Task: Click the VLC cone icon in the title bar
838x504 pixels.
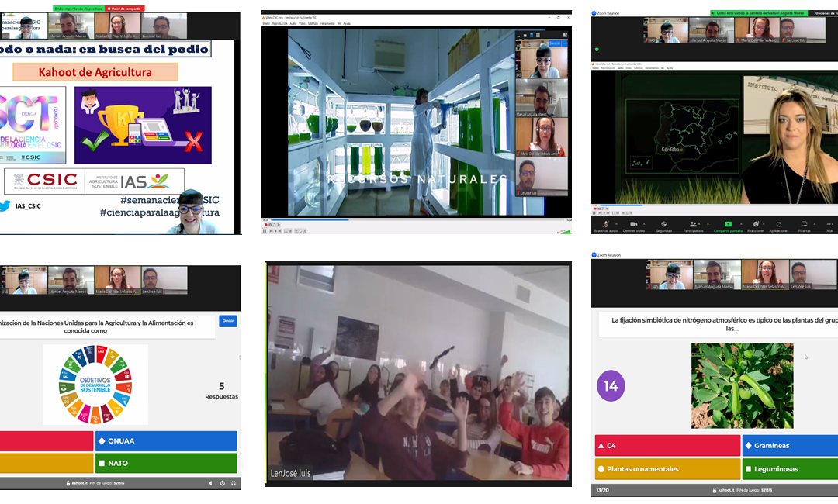Action: [264, 18]
